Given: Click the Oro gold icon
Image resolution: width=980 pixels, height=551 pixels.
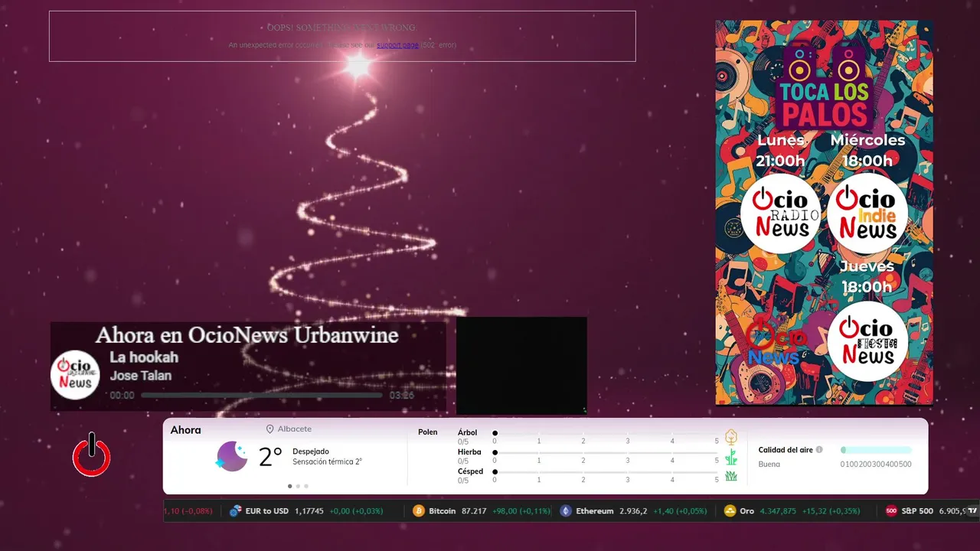Looking at the screenshot, I should click(730, 510).
